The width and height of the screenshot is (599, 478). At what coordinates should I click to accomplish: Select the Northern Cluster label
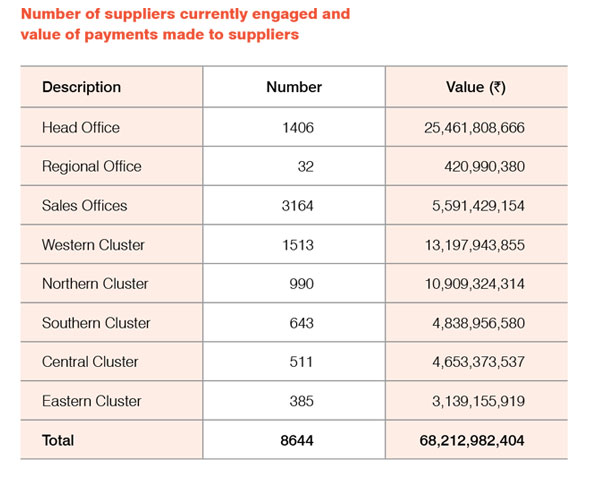[95, 284]
